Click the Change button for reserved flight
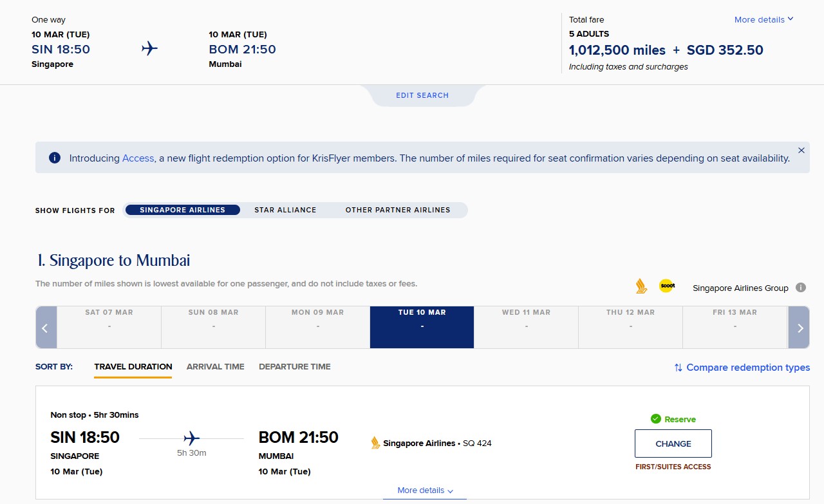824x504 pixels. tap(673, 443)
